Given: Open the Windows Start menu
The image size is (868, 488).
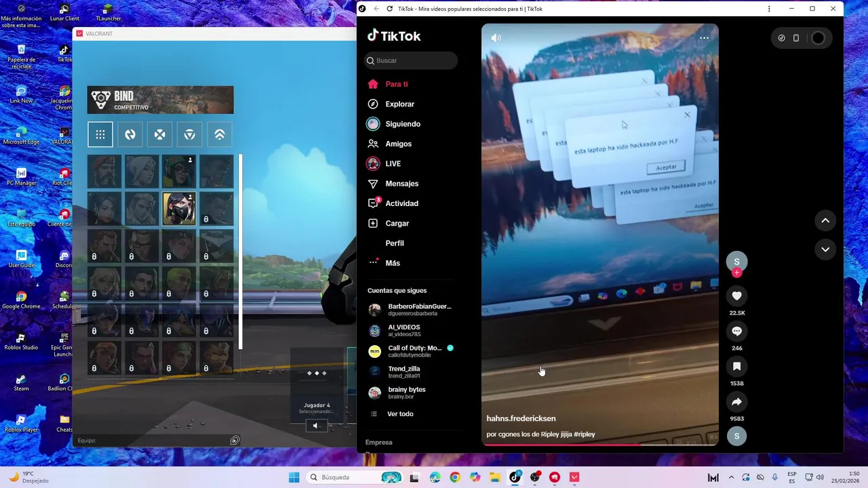Looking at the screenshot, I should point(294,477).
